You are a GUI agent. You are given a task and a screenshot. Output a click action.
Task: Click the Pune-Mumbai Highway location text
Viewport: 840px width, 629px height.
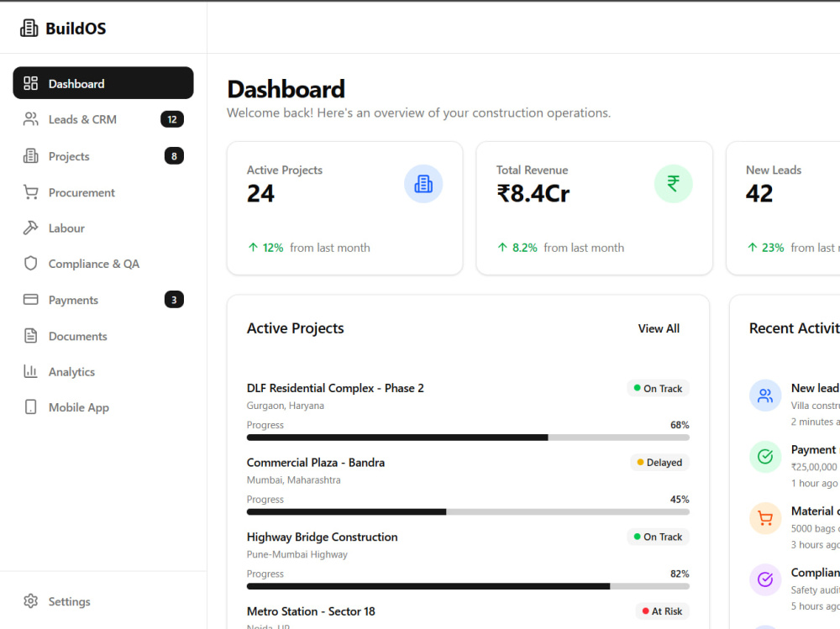tap(297, 554)
